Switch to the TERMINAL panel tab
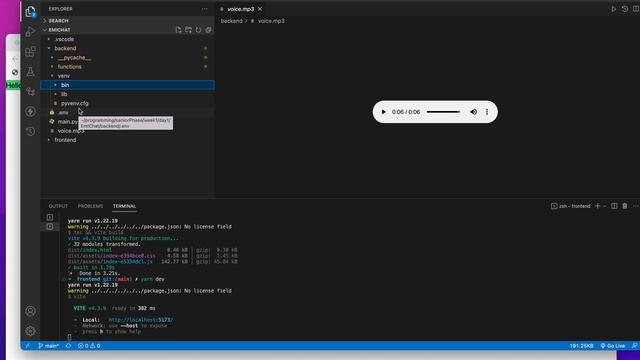Viewport: 640px width, 360px height. pos(124,206)
